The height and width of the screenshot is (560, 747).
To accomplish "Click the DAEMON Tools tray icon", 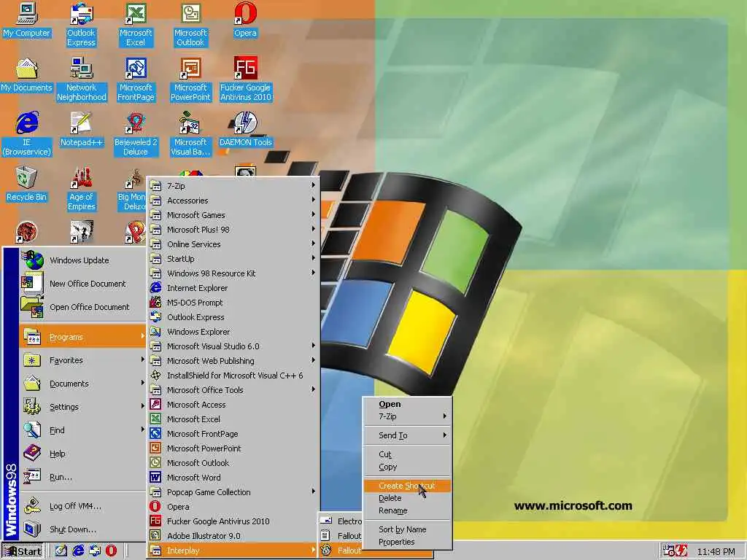I will tap(682, 551).
